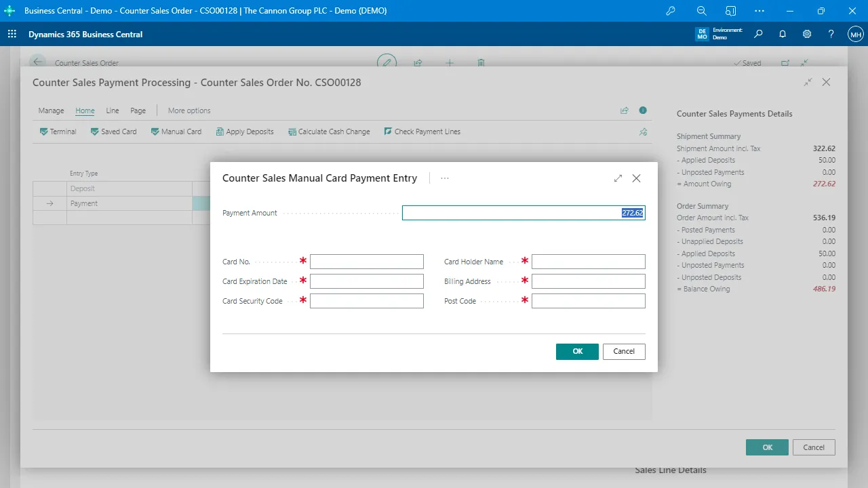Screen dimensions: 868x488
Task: Select the Card Holder Name field
Action: (588, 262)
